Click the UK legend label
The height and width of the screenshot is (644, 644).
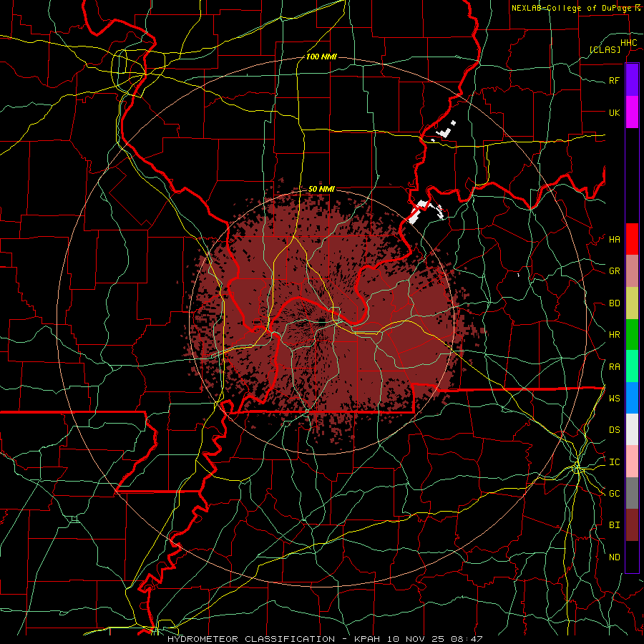click(x=615, y=113)
